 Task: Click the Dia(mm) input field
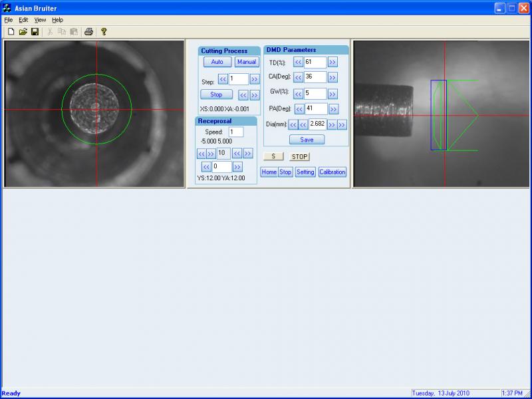(317, 124)
